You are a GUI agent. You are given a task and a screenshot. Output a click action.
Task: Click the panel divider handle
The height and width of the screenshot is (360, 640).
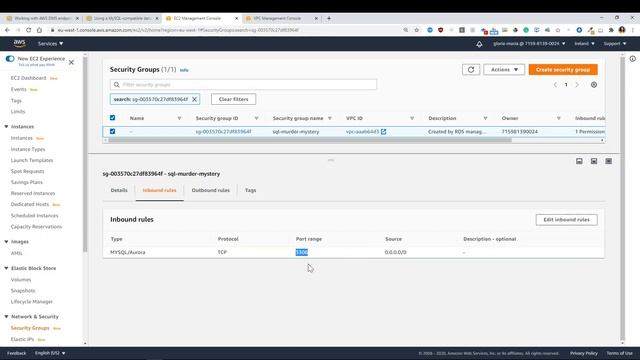(x=331, y=160)
